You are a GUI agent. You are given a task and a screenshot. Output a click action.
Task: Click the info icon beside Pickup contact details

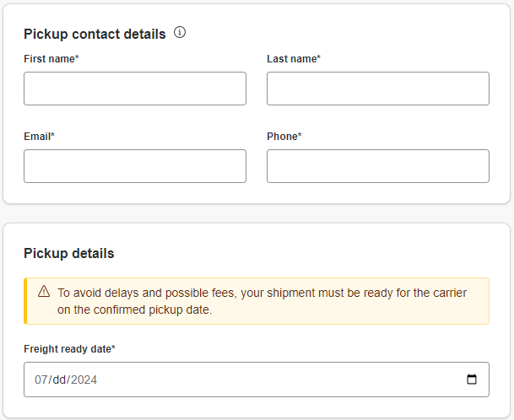pos(180,32)
